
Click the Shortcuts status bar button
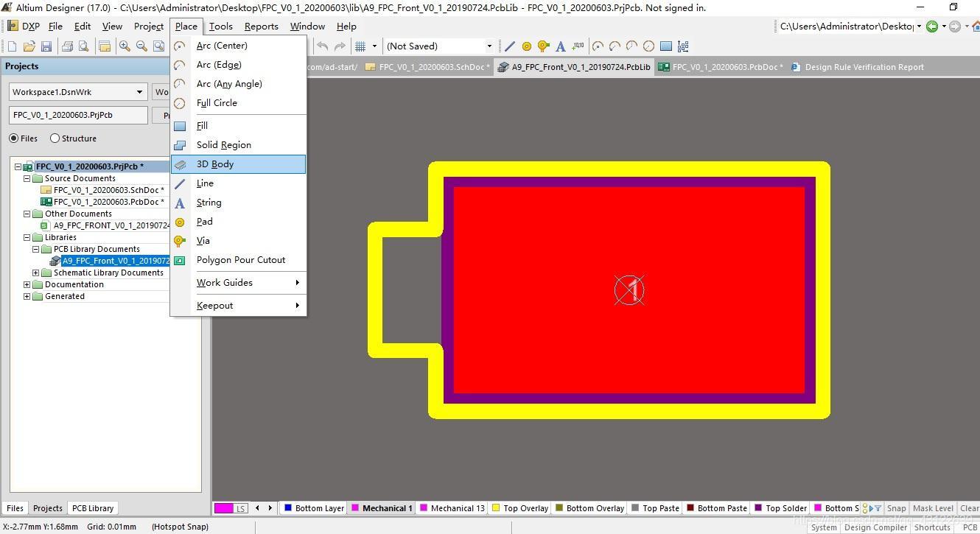tap(932, 527)
